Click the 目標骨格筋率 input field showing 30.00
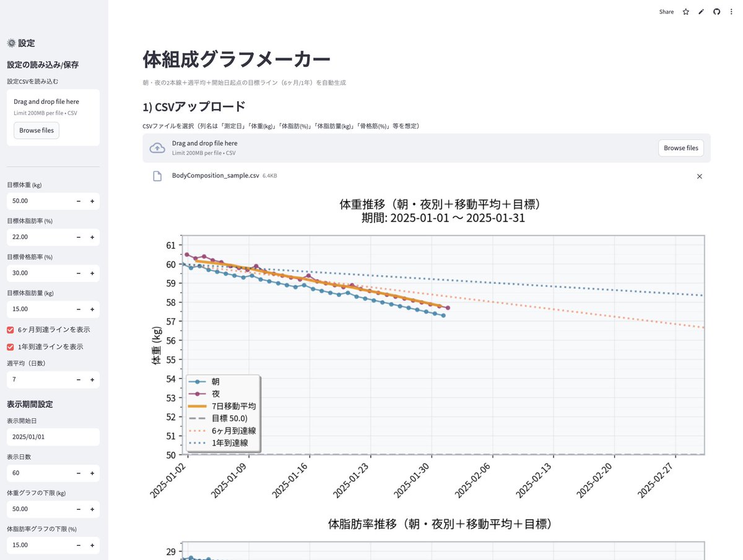 click(40, 273)
